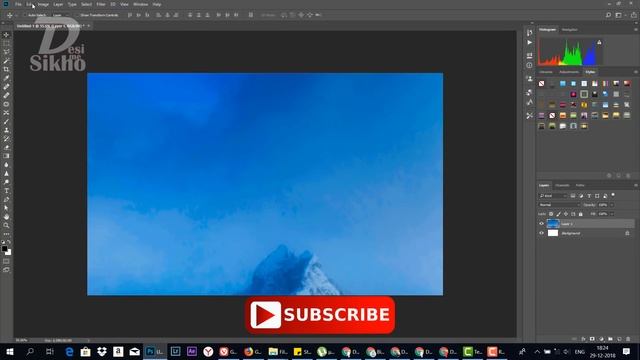640x360 pixels.
Task: Open the Layers panel options menu
Action: coord(636,185)
